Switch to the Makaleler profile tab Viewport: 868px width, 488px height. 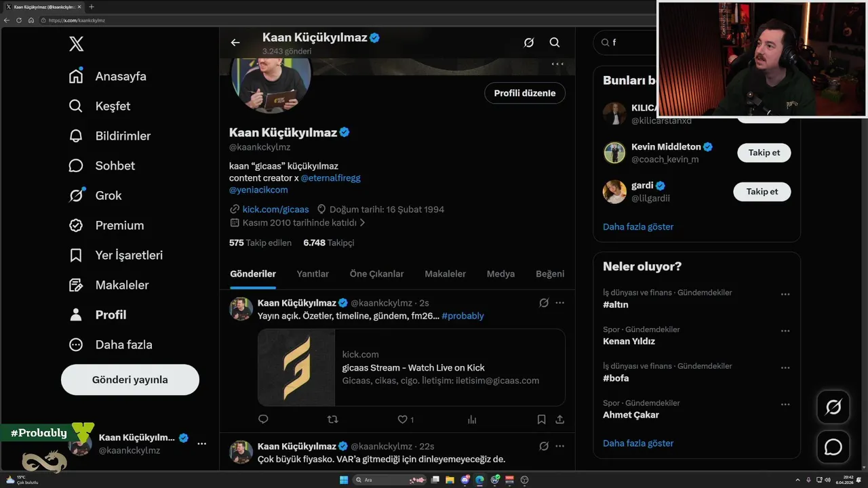coord(445,274)
